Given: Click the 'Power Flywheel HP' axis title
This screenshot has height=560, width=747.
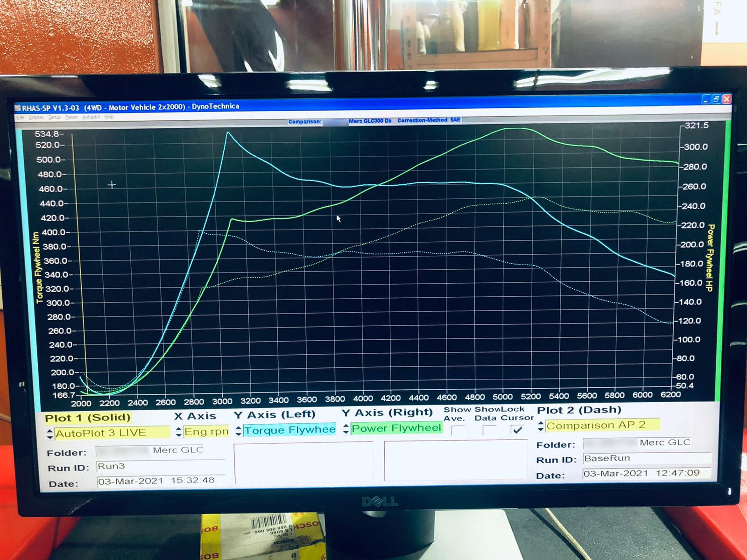Looking at the screenshot, I should [711, 258].
